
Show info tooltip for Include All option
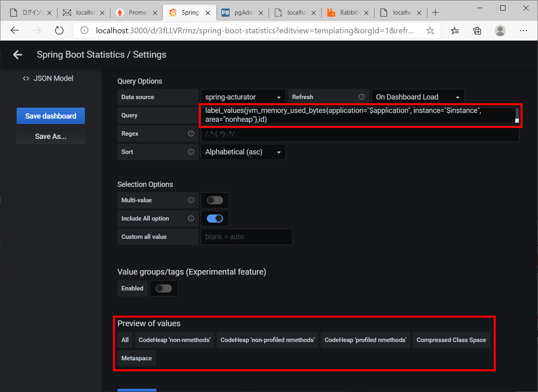pyautogui.click(x=191, y=219)
